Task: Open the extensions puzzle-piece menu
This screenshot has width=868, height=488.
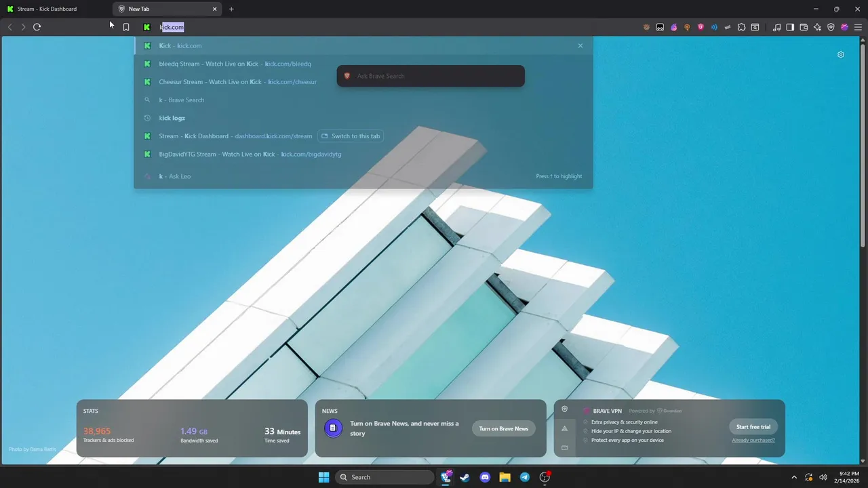Action: pos(741,27)
